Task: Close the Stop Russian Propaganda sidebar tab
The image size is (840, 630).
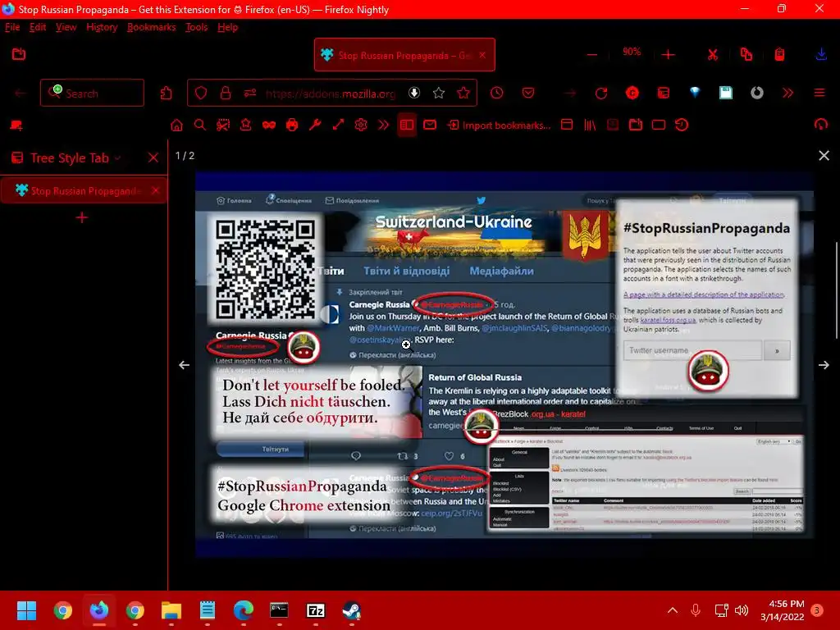Action: pyautogui.click(x=155, y=190)
